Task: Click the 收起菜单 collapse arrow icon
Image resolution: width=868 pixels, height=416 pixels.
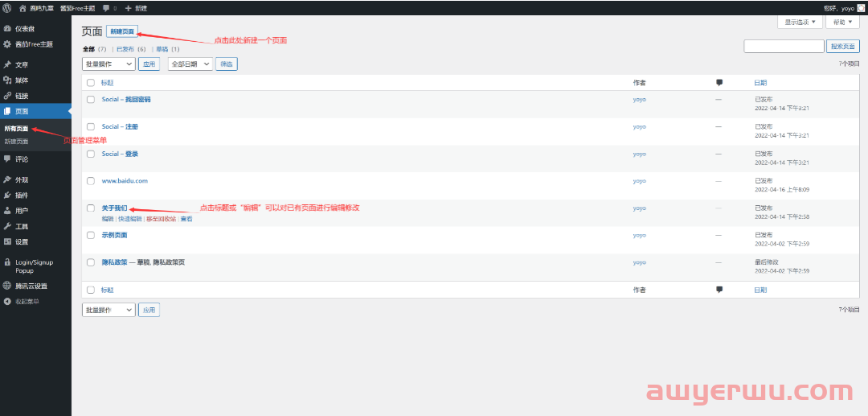Action: 7,302
